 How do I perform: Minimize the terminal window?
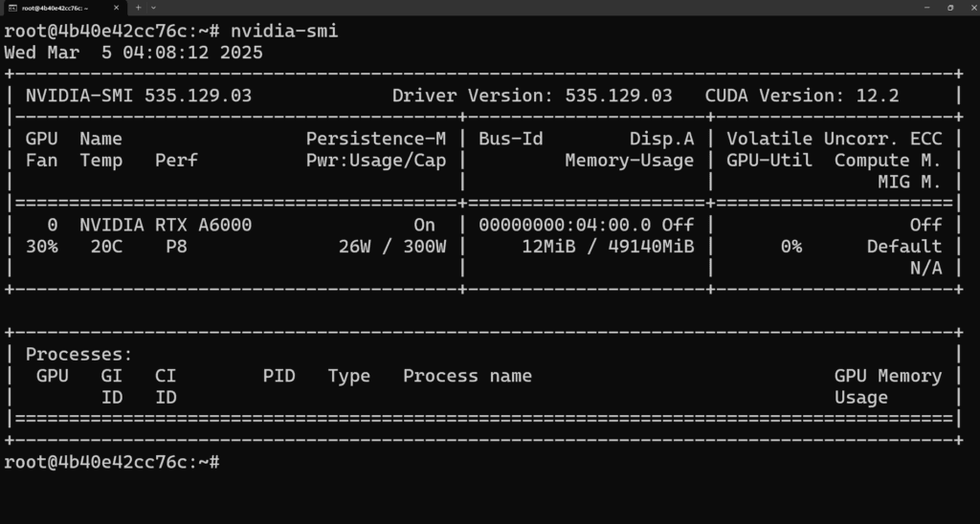click(926, 8)
